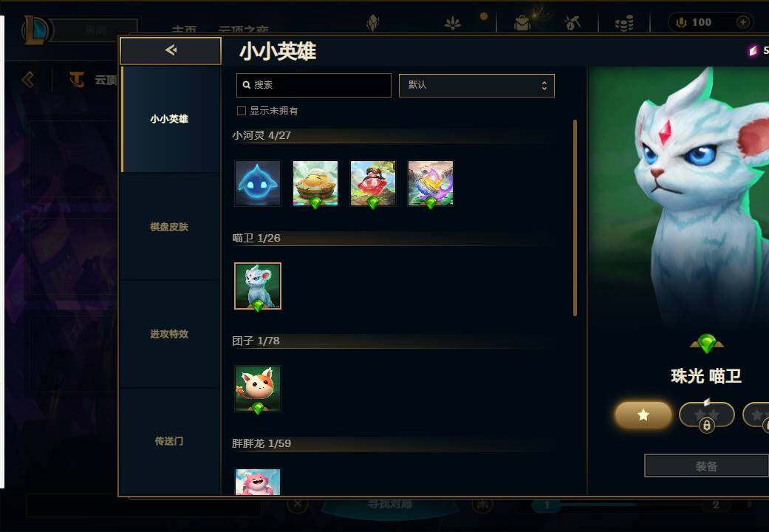
Task: Select the blue River Sprite thumbnail
Action: (258, 183)
